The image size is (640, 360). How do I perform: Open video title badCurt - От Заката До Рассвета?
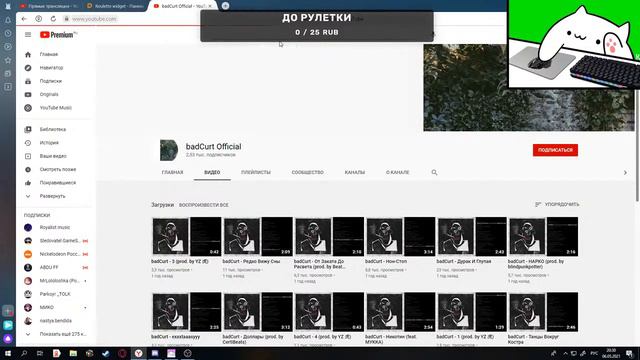coord(320,264)
